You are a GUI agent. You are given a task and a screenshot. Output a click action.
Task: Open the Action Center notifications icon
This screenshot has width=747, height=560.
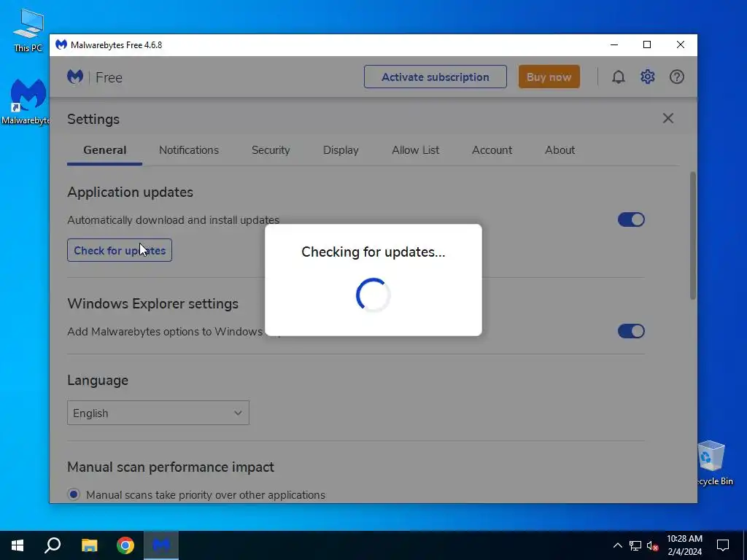click(x=723, y=545)
